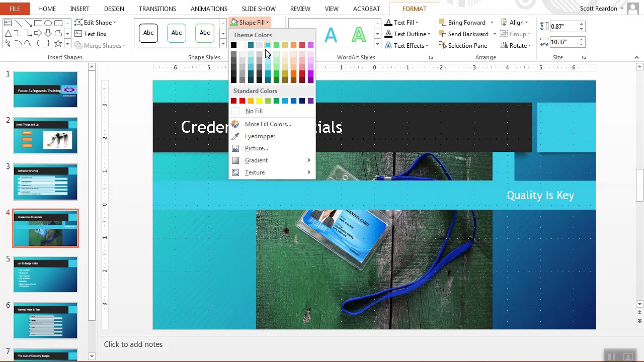Insert a Text Box
Screen dimensions: 644x362
(x=91, y=34)
